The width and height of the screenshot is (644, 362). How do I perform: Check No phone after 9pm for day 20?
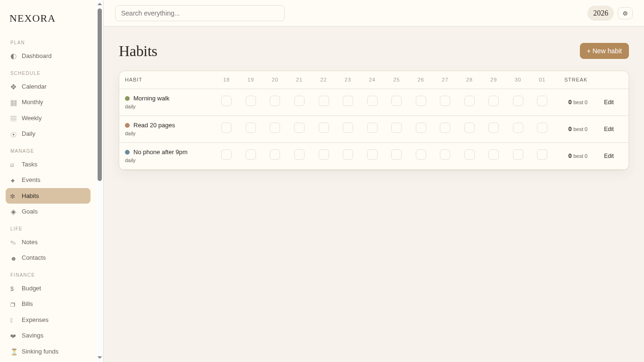[275, 155]
